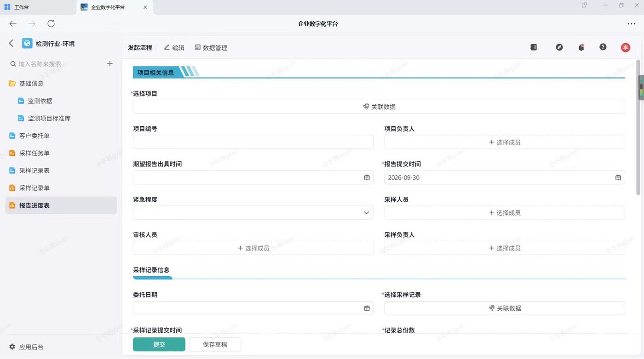This screenshot has width=644, height=359.
Task: Open the notification bell icon
Action: pyautogui.click(x=581, y=47)
